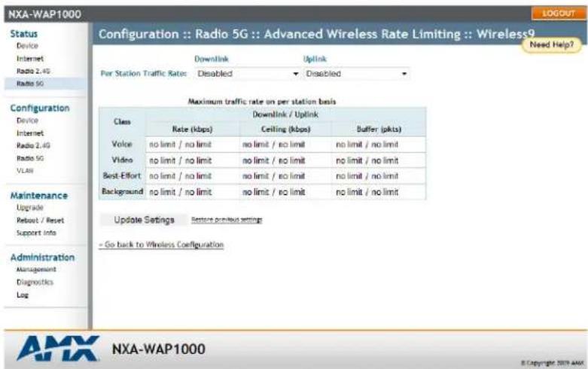Click the LOGOUT button
588x369 pixels.
tap(559, 14)
